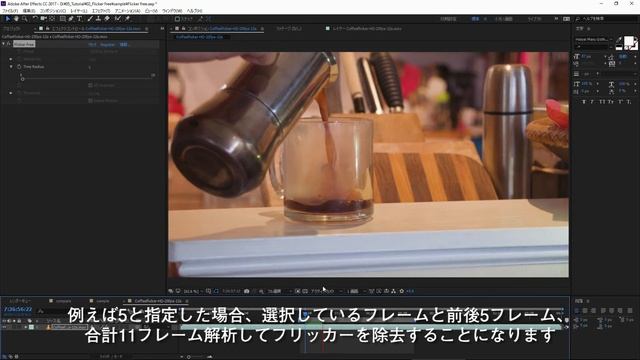Open the エフェクト menu
Screen dimensions: 640x360
pyautogui.click(x=101, y=11)
